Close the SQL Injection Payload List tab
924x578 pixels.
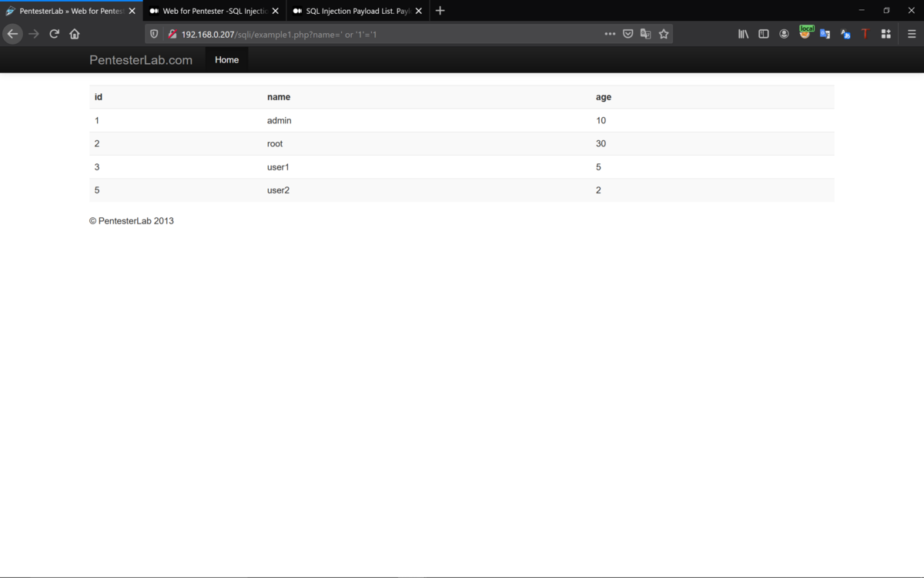(x=418, y=11)
